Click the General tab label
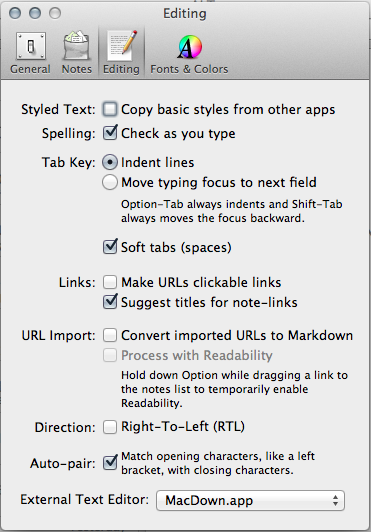Screen dimensions: 371x532 coord(30,69)
